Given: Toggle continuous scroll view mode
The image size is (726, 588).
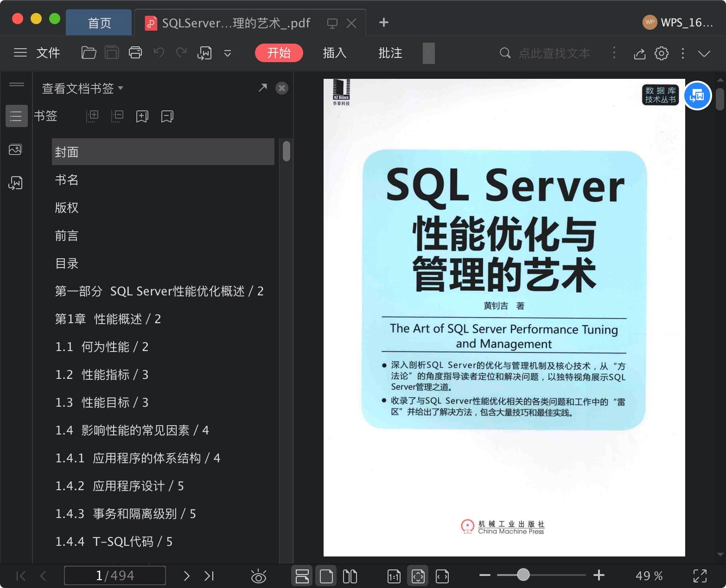Looking at the screenshot, I should (x=302, y=576).
